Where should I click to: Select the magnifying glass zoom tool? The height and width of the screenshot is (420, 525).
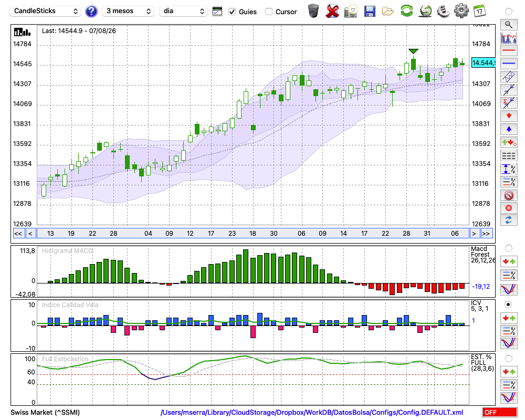(x=509, y=25)
